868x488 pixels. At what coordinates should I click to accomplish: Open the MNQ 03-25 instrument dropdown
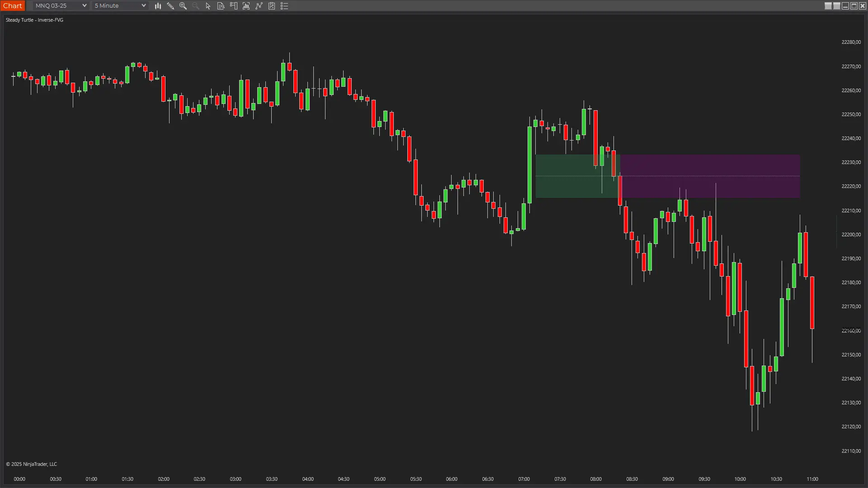[x=61, y=5]
